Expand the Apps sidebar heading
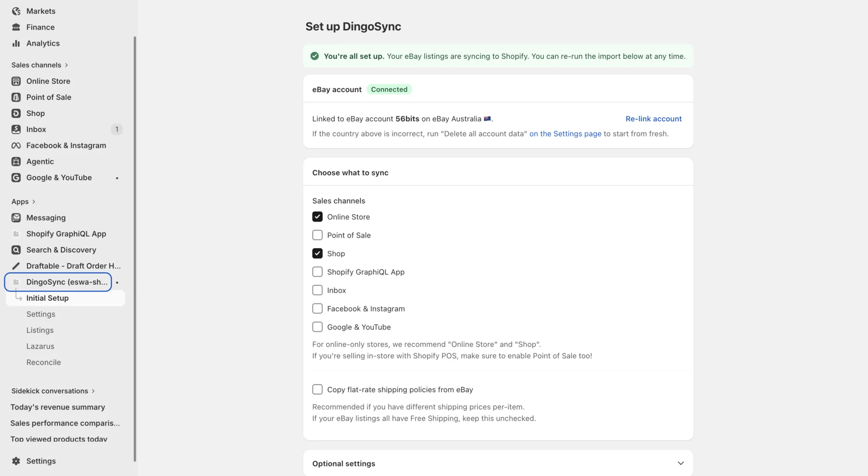Image resolution: width=868 pixels, height=476 pixels. pos(24,201)
